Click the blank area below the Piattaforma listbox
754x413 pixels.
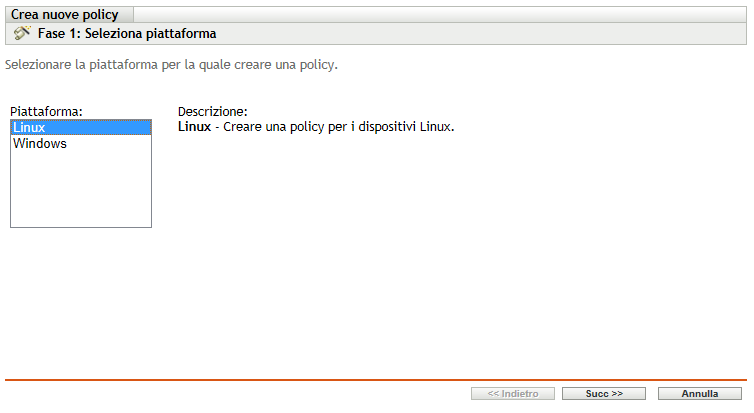coord(80,290)
